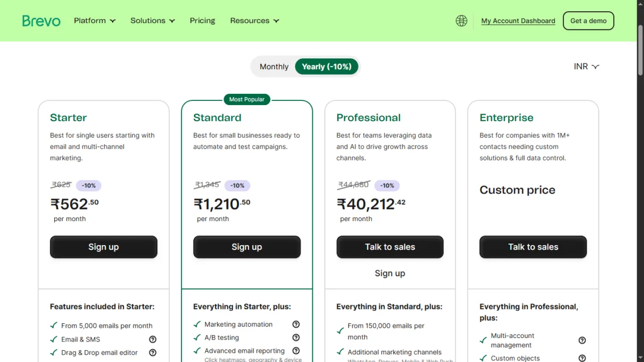Image resolution: width=644 pixels, height=362 pixels.
Task: Click help icon beside A/B testing
Action: tap(296, 338)
